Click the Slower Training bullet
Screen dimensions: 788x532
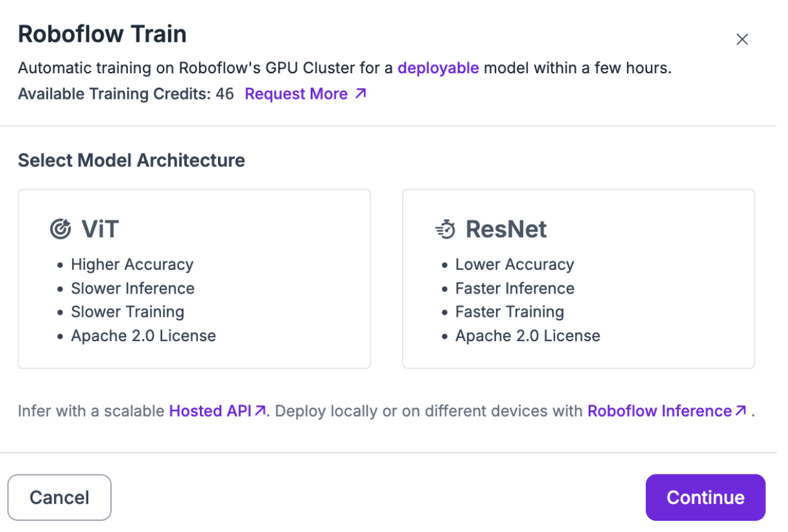(128, 312)
